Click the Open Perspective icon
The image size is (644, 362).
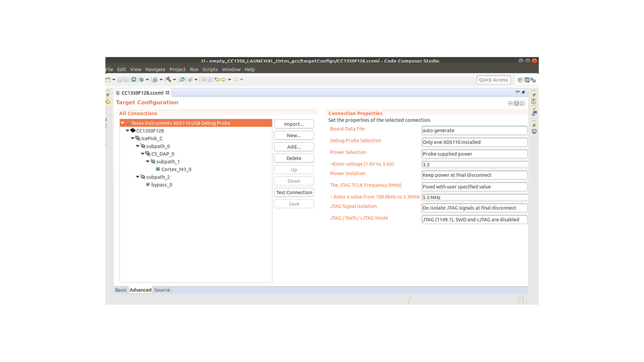pyautogui.click(x=520, y=80)
